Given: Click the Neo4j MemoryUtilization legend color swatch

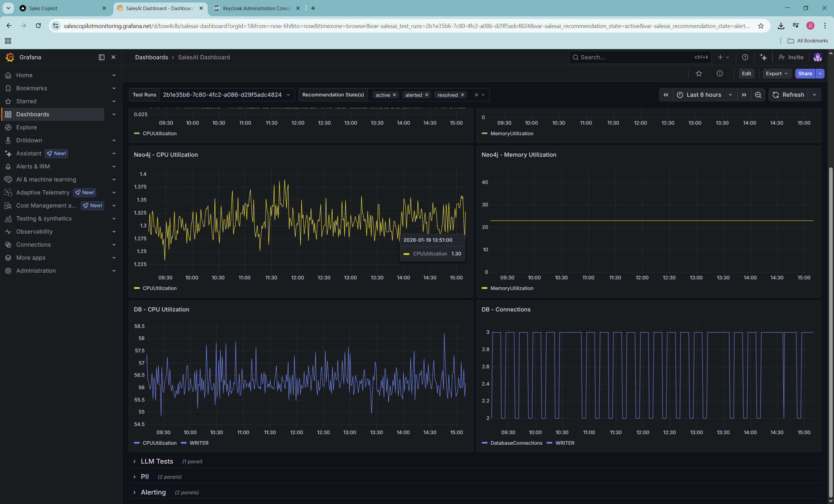Looking at the screenshot, I should pyautogui.click(x=484, y=288).
